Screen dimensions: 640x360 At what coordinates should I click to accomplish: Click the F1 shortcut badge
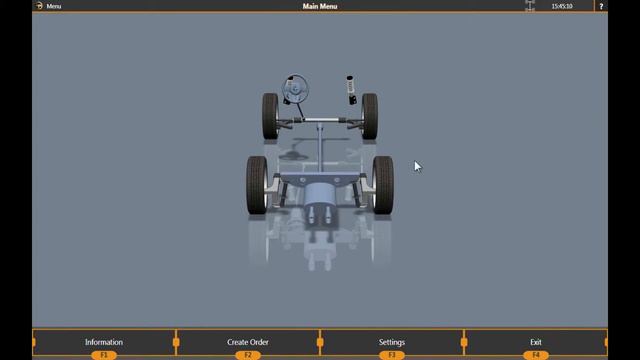[x=104, y=355]
